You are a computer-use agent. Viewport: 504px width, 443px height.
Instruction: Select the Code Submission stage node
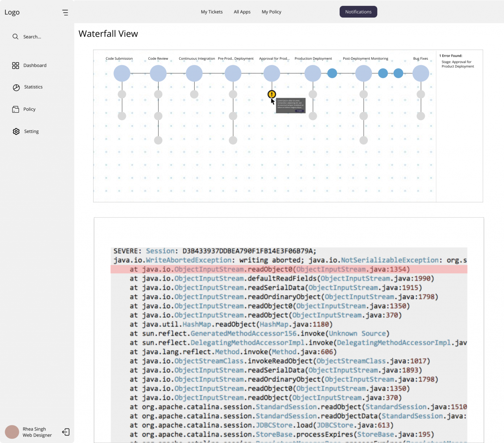point(122,73)
